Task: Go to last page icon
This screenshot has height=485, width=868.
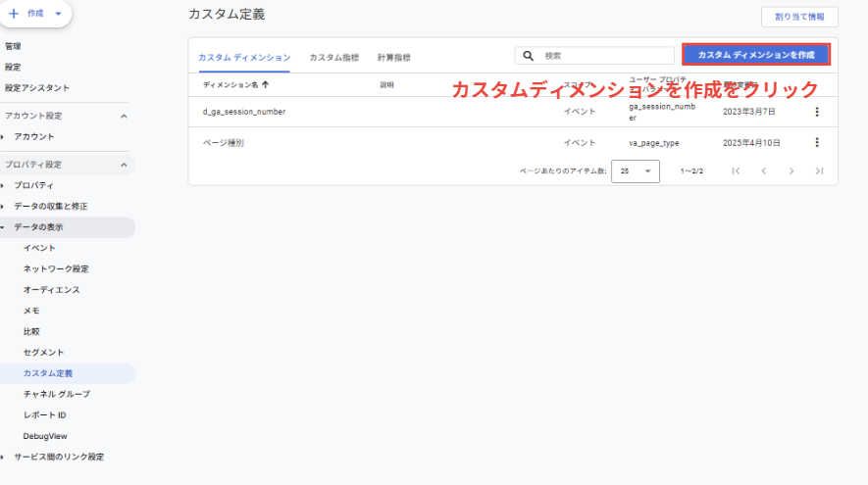Action: 819,171
